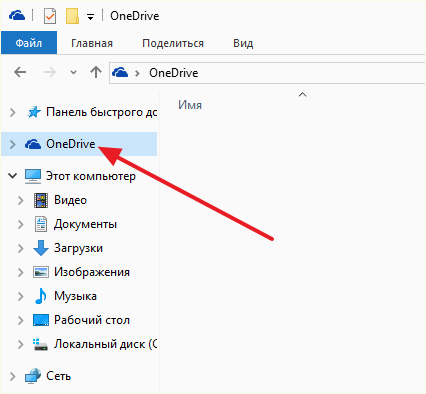
Task: Click the Quick access star icon
Action: pos(34,112)
